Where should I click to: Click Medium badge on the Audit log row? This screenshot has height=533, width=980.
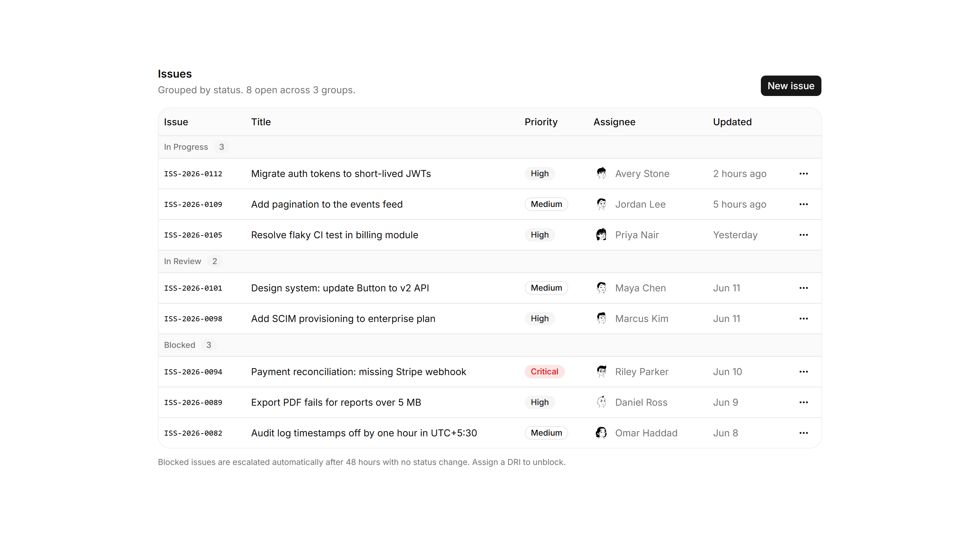click(x=546, y=433)
